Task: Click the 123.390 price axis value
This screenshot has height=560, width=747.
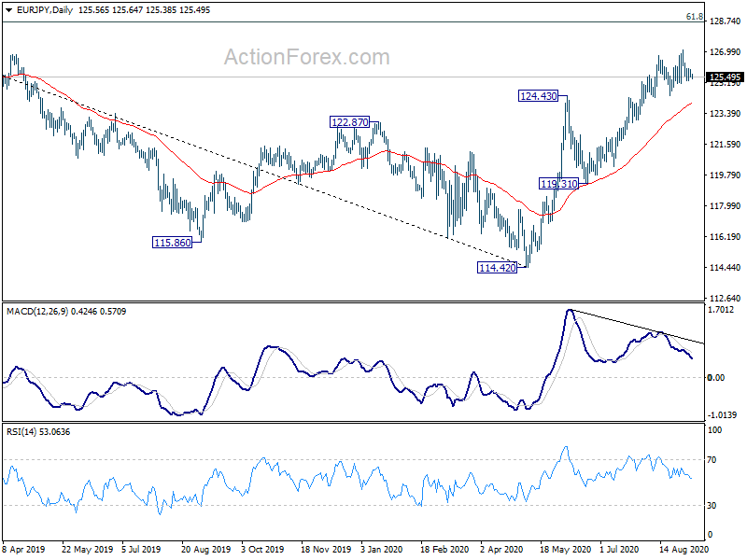Action: click(726, 113)
